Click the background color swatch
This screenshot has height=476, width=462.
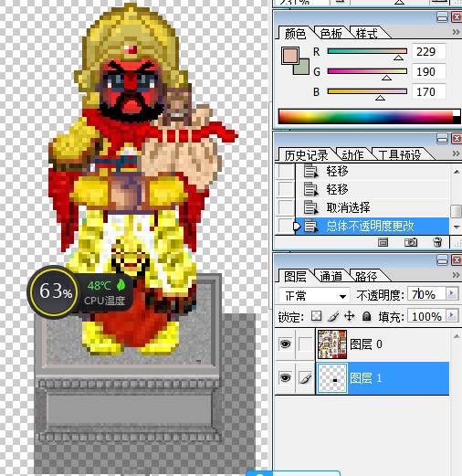pyautogui.click(x=303, y=69)
